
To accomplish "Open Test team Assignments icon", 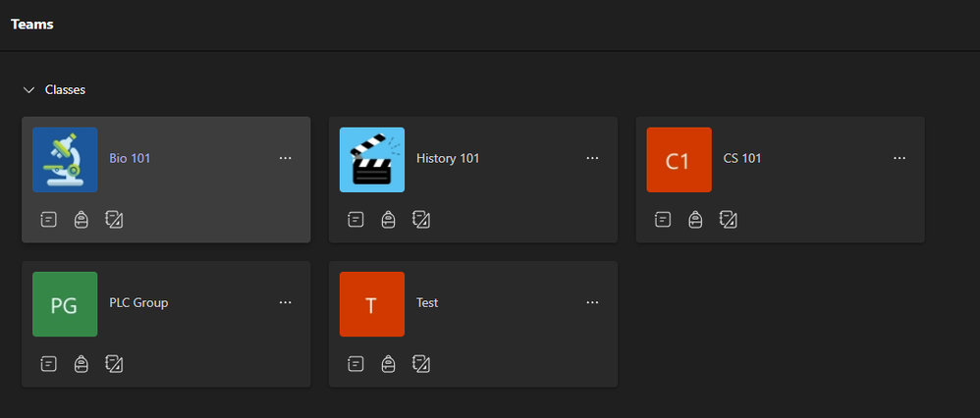I will (x=355, y=364).
